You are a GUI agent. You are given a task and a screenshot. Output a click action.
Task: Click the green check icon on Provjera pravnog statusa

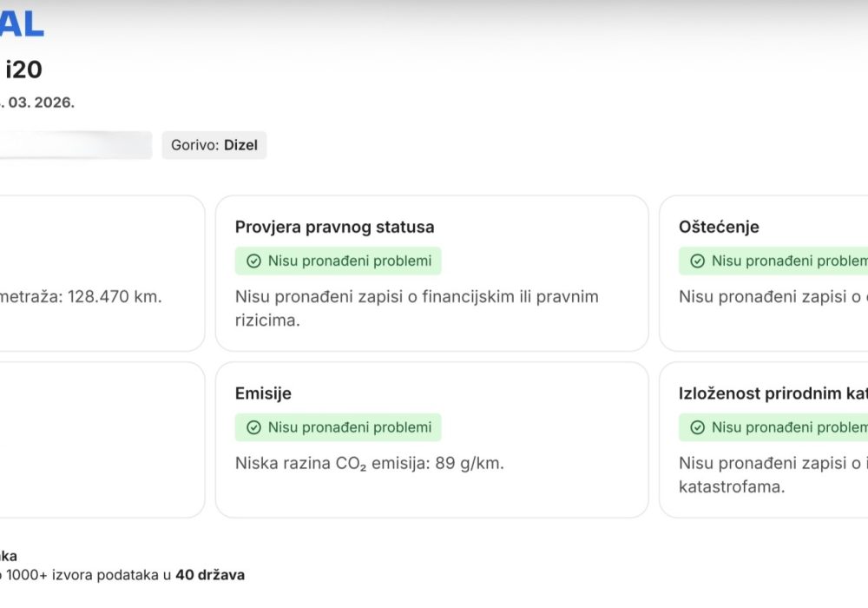(x=252, y=261)
